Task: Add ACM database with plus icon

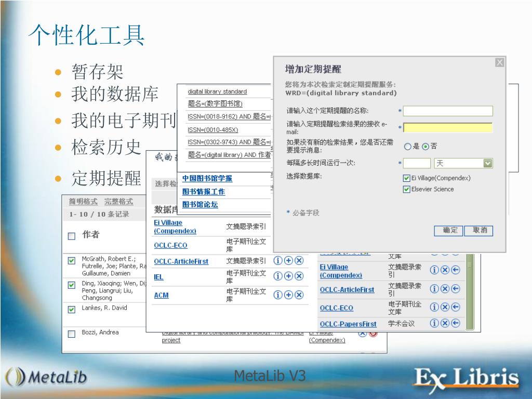Action: (x=288, y=295)
